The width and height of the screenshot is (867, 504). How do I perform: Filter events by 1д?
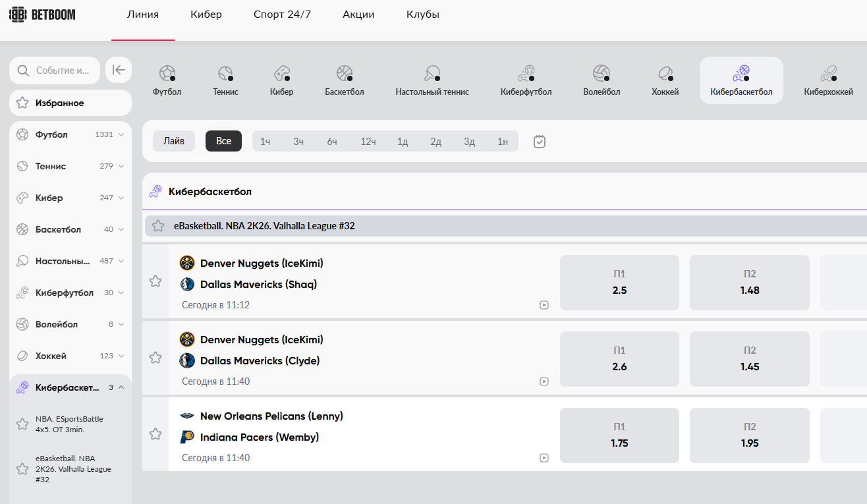pos(403,141)
